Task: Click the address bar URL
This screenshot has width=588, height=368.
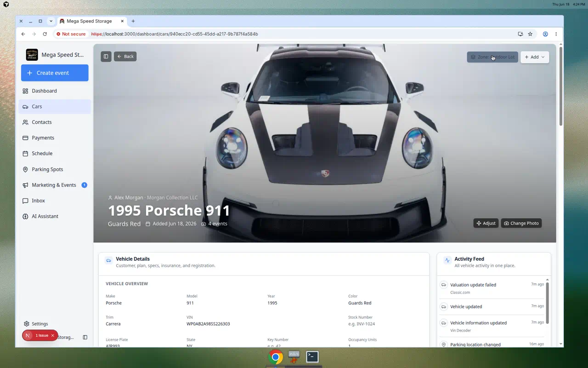Action: pos(175,34)
